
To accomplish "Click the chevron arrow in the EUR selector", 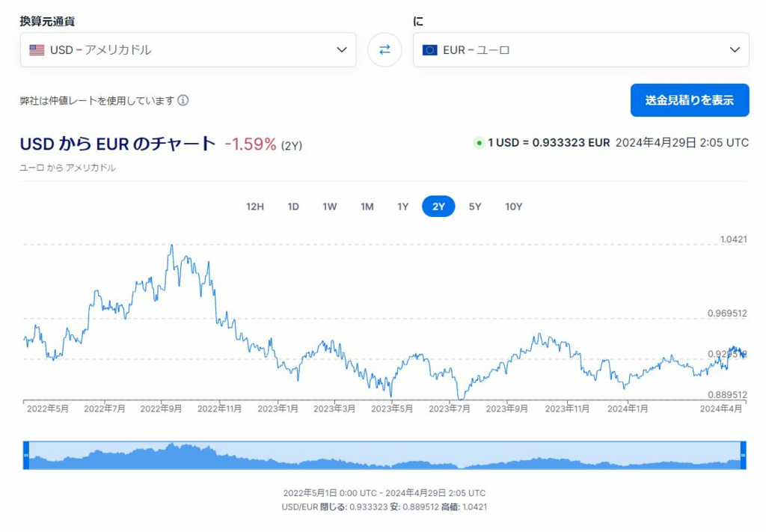I will 734,50.
